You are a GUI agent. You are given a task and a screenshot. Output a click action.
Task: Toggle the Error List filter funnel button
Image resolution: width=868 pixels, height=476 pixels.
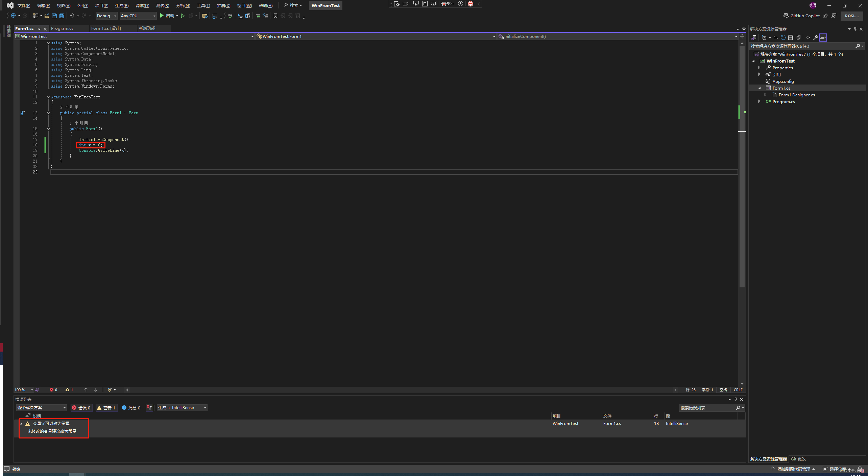point(149,408)
